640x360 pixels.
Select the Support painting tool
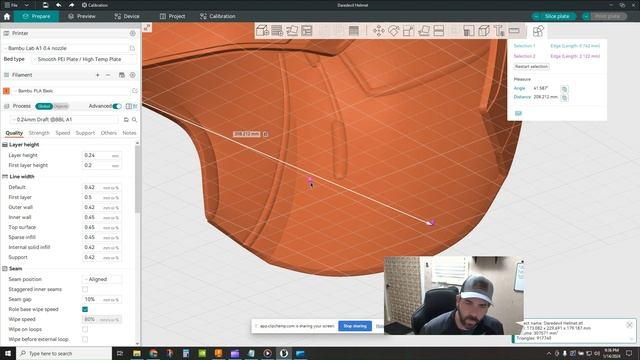click(469, 31)
